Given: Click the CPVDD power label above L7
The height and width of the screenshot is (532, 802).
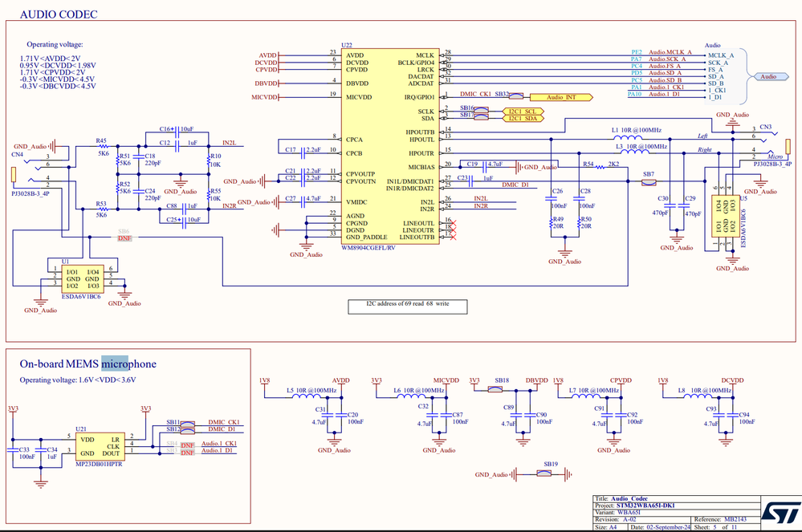Looking at the screenshot, I should pyautogui.click(x=621, y=380).
